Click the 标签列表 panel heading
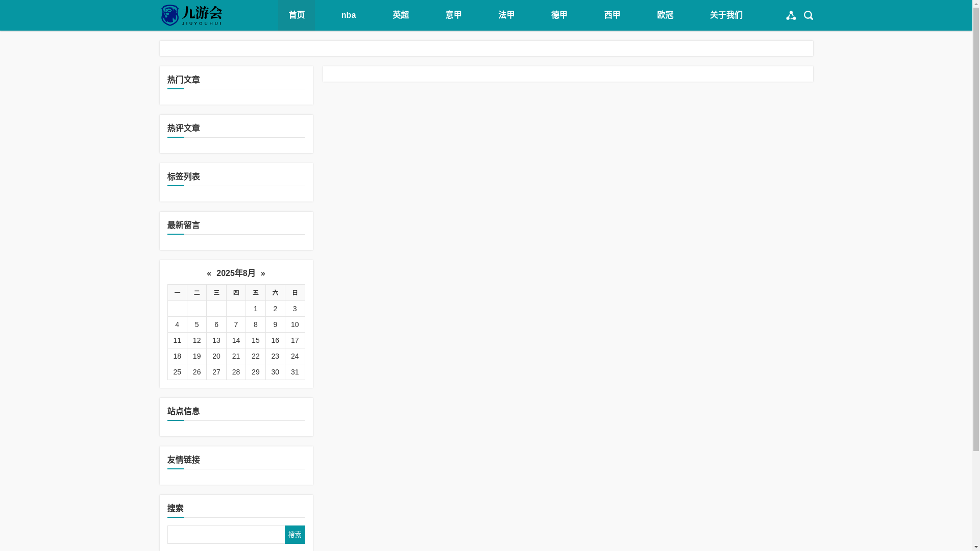The image size is (980, 551). click(x=184, y=177)
